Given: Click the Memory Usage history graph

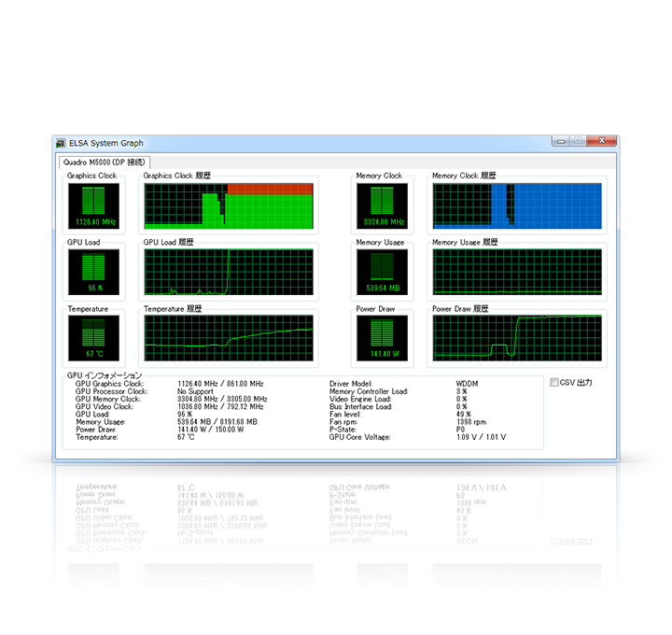Looking at the screenshot, I should point(517,273).
